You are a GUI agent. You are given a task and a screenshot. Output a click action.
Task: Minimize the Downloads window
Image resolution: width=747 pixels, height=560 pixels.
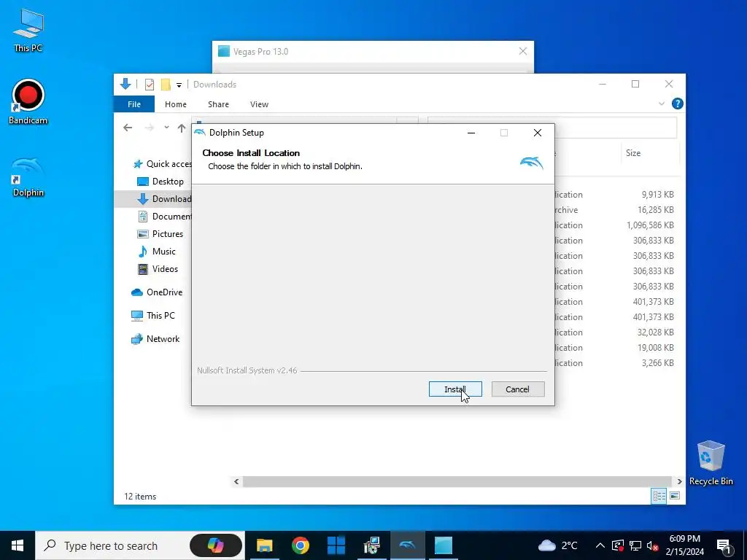coord(603,85)
